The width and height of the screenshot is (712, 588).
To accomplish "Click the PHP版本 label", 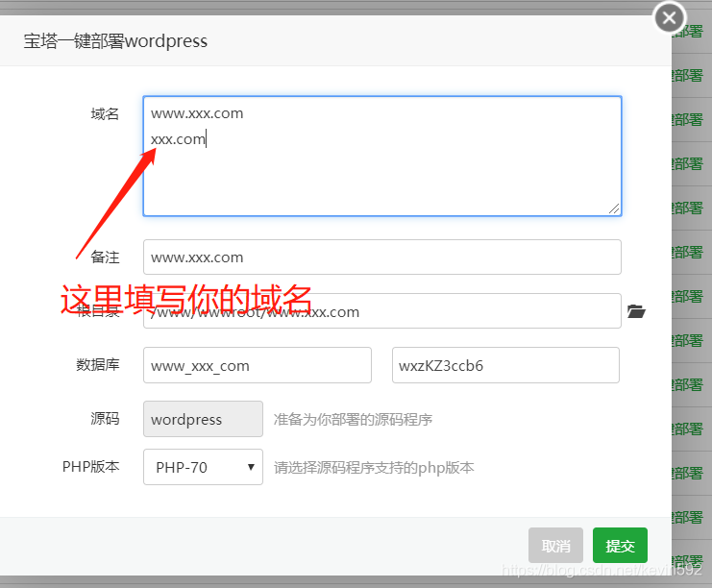I will coord(91,466).
